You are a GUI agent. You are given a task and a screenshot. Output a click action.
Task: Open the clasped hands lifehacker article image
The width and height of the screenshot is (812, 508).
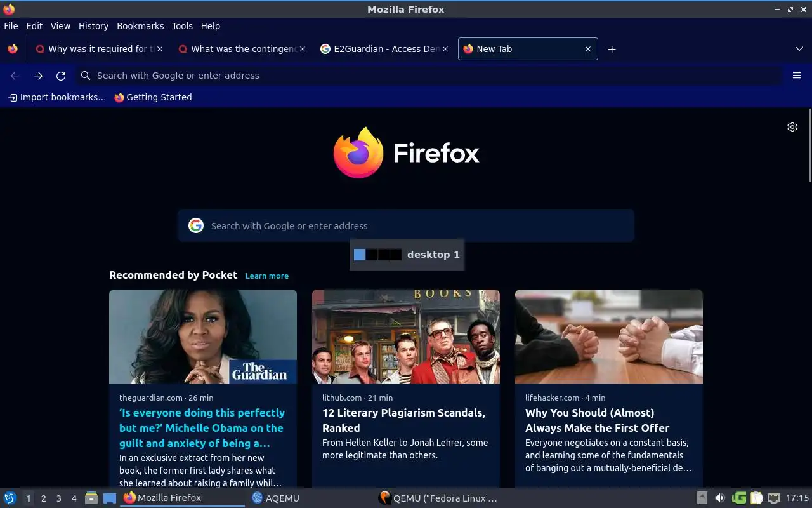609,337
